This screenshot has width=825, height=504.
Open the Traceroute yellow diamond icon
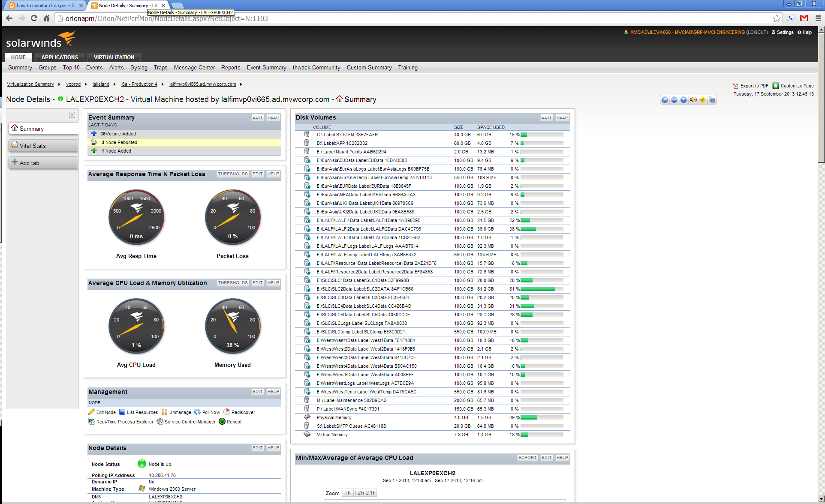tap(703, 100)
